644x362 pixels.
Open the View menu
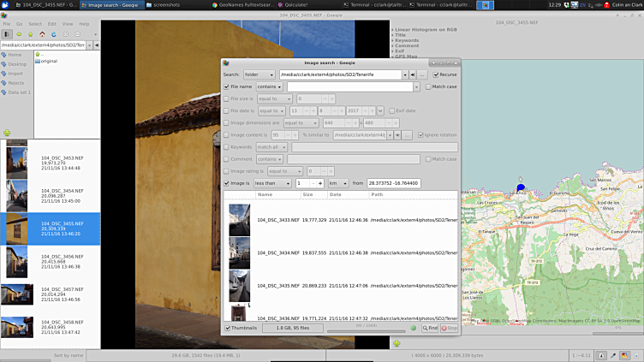click(66, 24)
